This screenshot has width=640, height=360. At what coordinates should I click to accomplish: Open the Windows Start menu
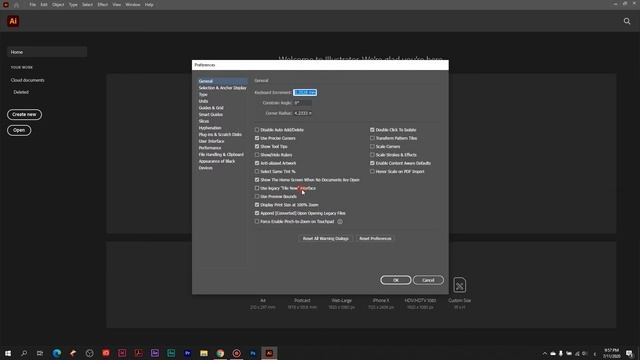pyautogui.click(x=8, y=353)
